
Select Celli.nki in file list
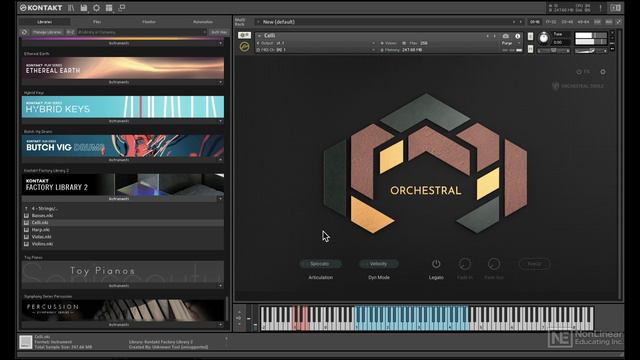[122, 222]
